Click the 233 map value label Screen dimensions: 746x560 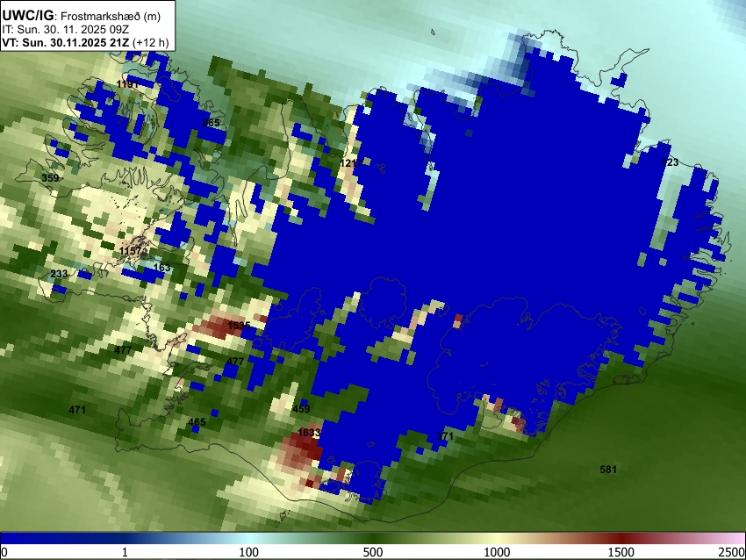point(59,274)
